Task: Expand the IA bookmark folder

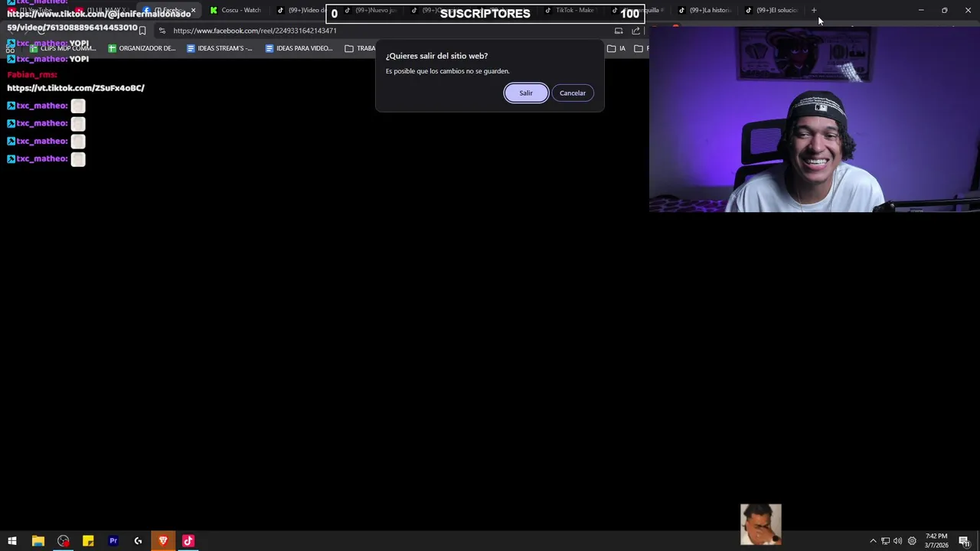Action: (x=616, y=48)
